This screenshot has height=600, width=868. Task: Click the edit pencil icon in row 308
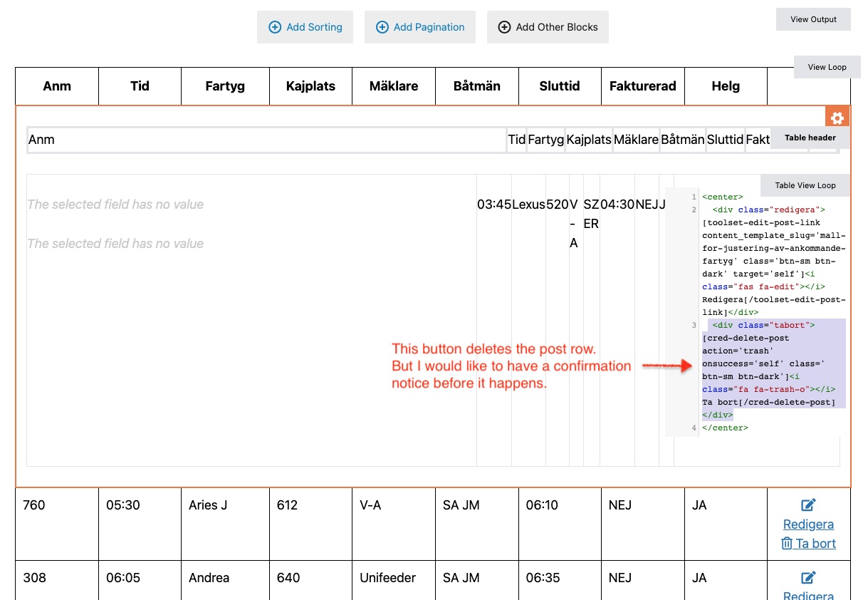[x=808, y=578]
